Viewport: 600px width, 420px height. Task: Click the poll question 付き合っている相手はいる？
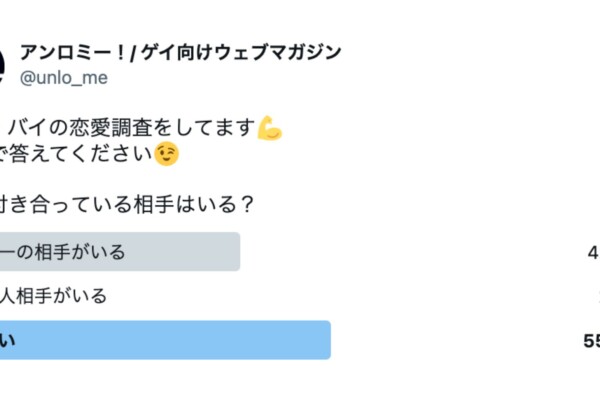125,207
